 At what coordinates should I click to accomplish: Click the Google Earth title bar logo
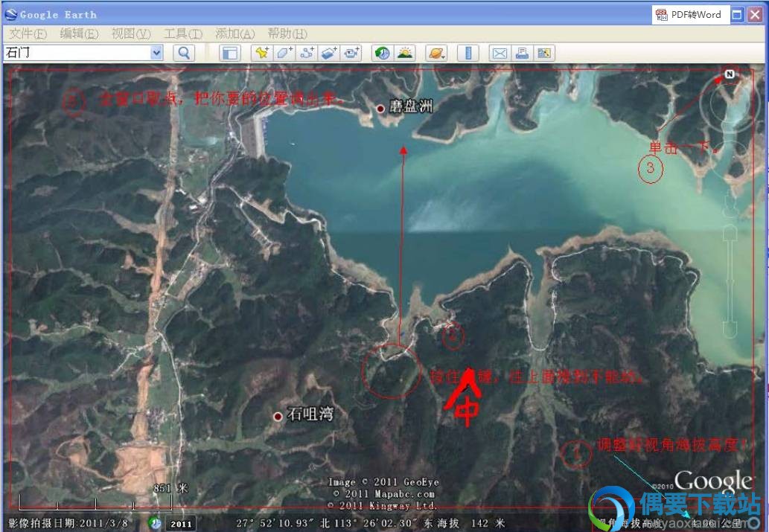(10, 15)
